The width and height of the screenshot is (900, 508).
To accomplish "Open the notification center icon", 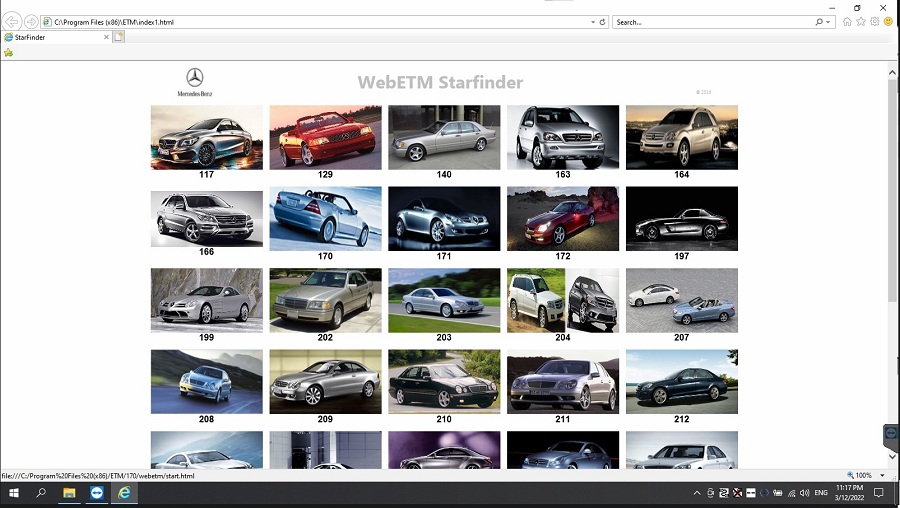I will tap(878, 493).
